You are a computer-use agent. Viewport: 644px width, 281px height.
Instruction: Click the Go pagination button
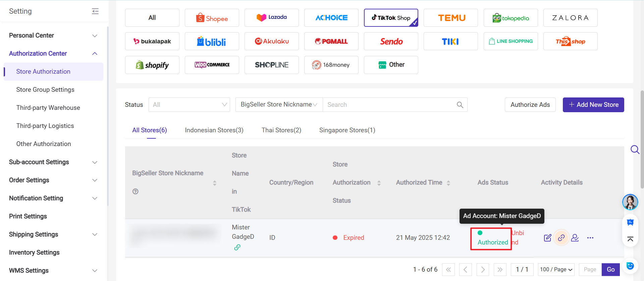click(611, 270)
